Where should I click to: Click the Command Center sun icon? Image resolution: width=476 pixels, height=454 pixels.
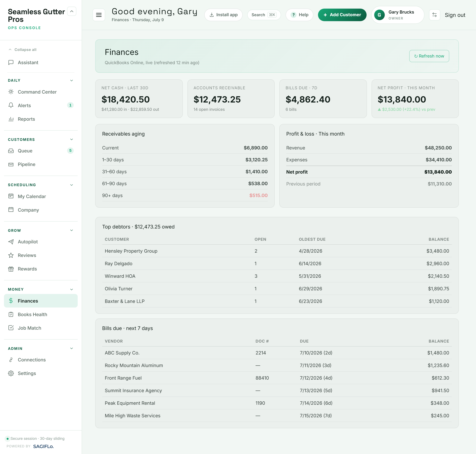coord(11,92)
